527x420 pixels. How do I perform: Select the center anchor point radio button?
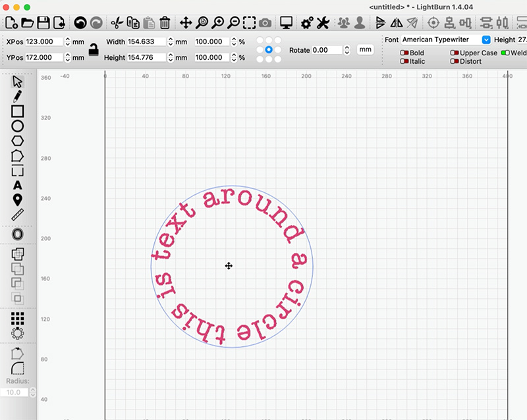click(269, 50)
